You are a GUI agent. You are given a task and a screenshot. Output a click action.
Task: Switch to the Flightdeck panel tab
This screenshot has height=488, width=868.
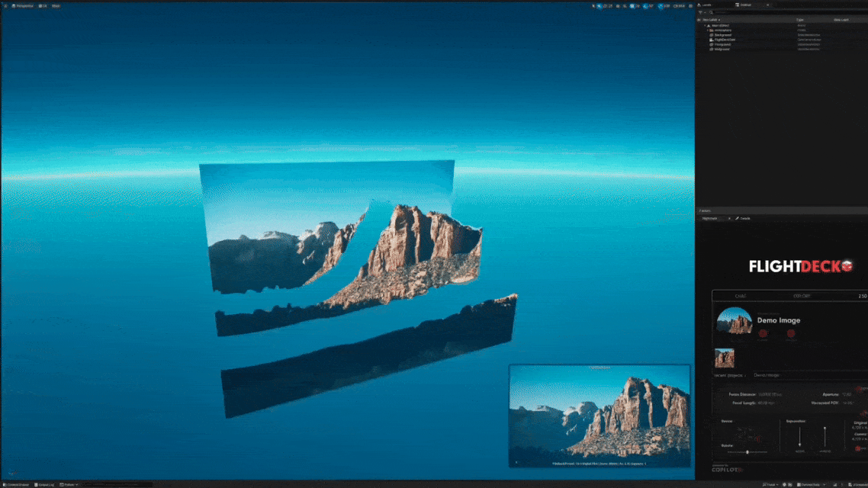pos(709,219)
